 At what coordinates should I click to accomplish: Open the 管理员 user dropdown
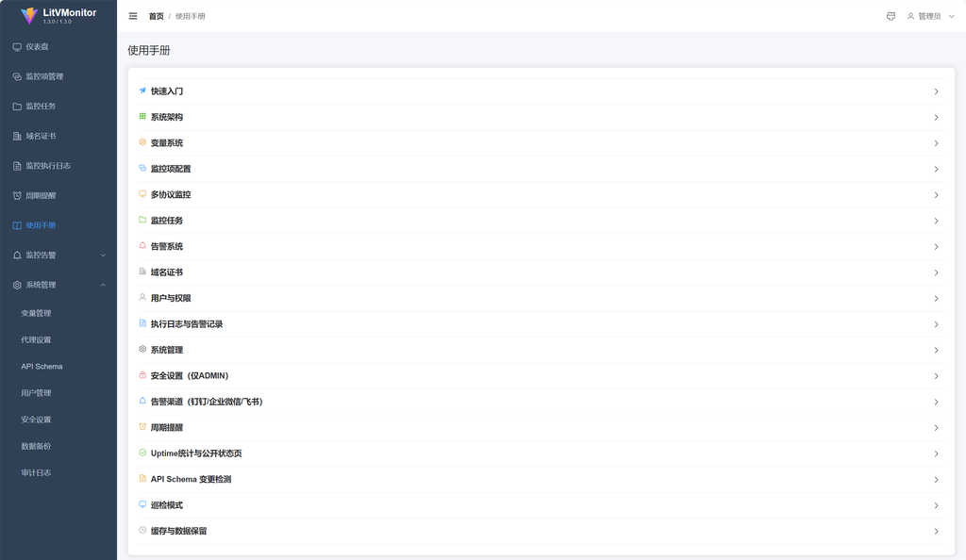coord(930,16)
